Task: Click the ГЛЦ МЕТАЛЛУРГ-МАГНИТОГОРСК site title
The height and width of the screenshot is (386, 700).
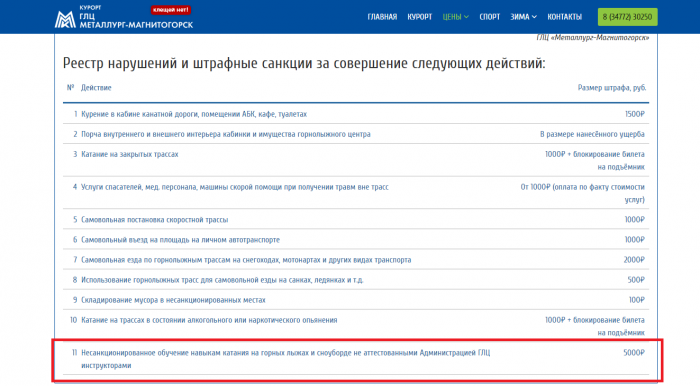Action: (x=136, y=21)
